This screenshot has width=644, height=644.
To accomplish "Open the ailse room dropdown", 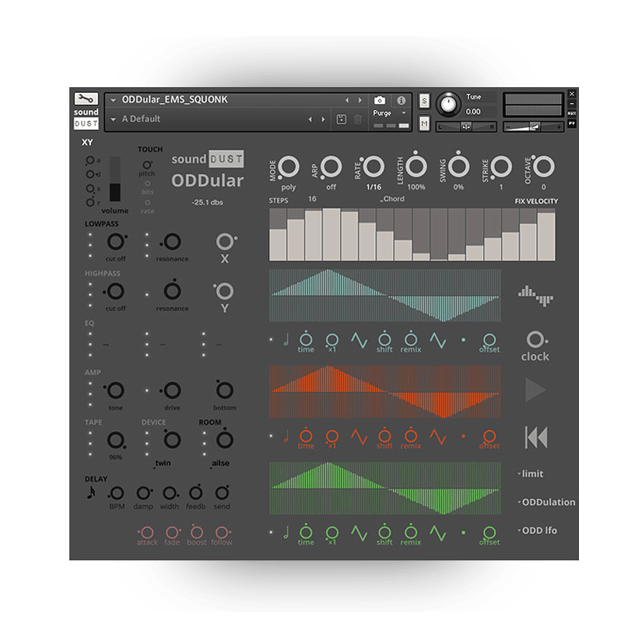I will [x=220, y=463].
